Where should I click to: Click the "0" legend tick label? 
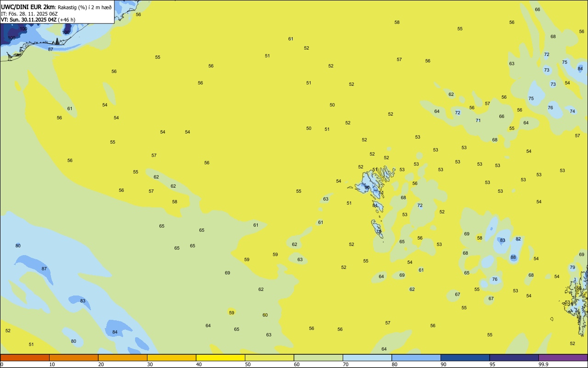coord(2,364)
